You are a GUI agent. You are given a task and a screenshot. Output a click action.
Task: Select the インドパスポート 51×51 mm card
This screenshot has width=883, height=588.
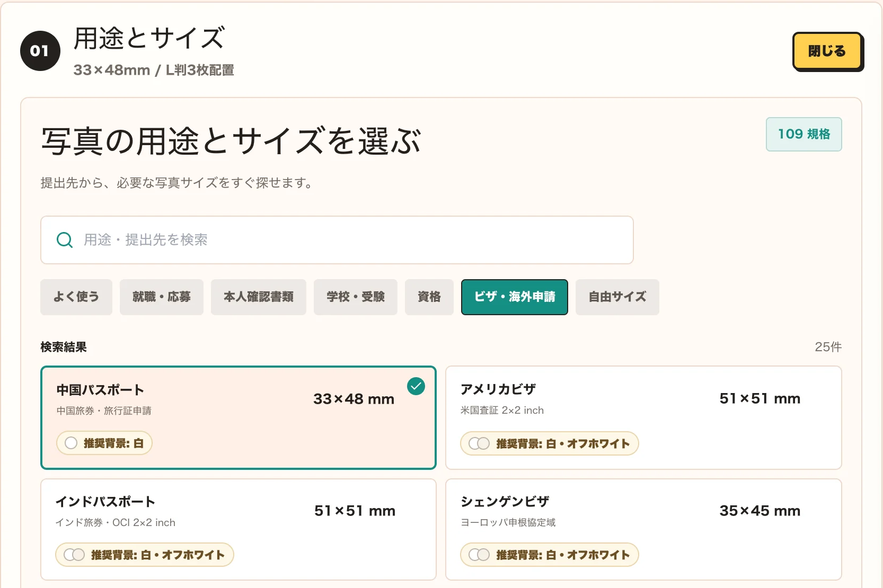239,529
